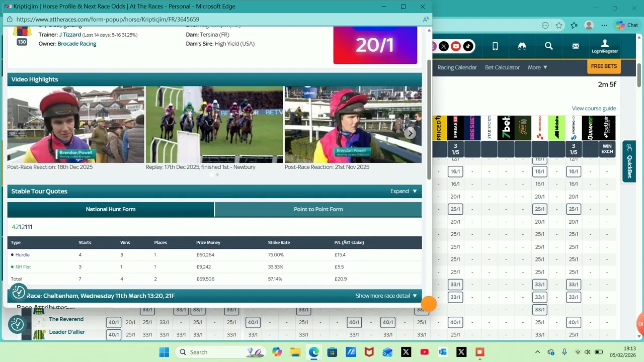Click the 20/1 odds banner

(375, 45)
